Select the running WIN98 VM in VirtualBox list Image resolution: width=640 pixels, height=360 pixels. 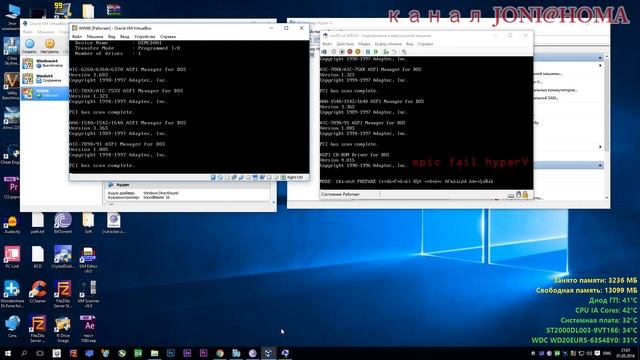tap(45, 93)
